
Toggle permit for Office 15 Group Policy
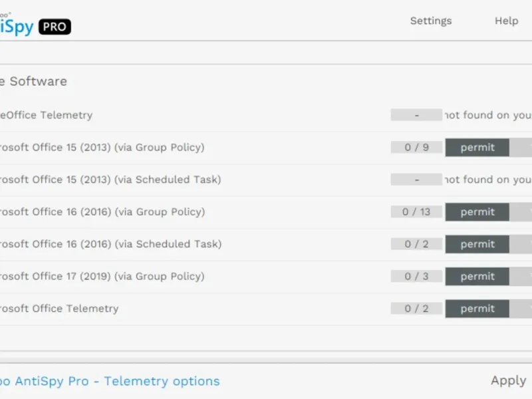tap(477, 148)
